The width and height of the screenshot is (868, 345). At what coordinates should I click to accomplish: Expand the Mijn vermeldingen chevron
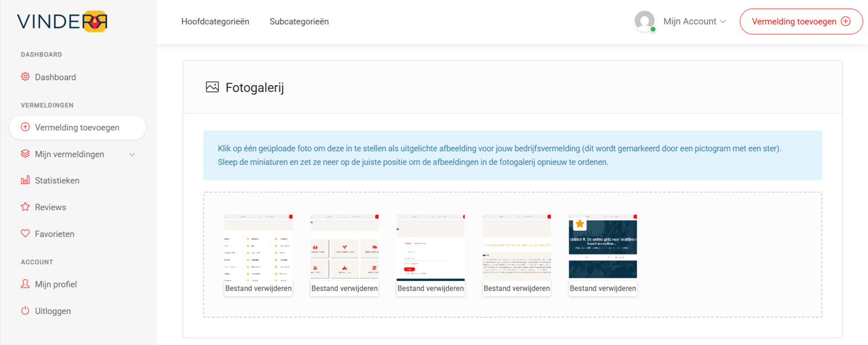[x=132, y=155]
